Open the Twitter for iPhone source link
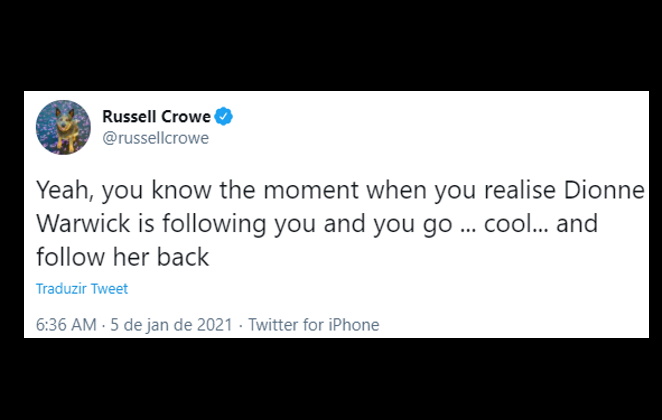Screen dimensions: 662x420 coord(313,325)
